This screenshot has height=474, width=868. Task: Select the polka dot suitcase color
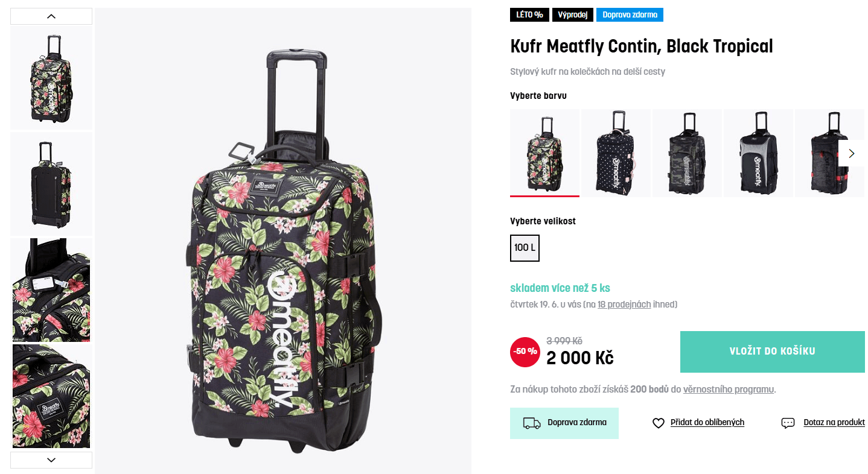[x=616, y=153]
